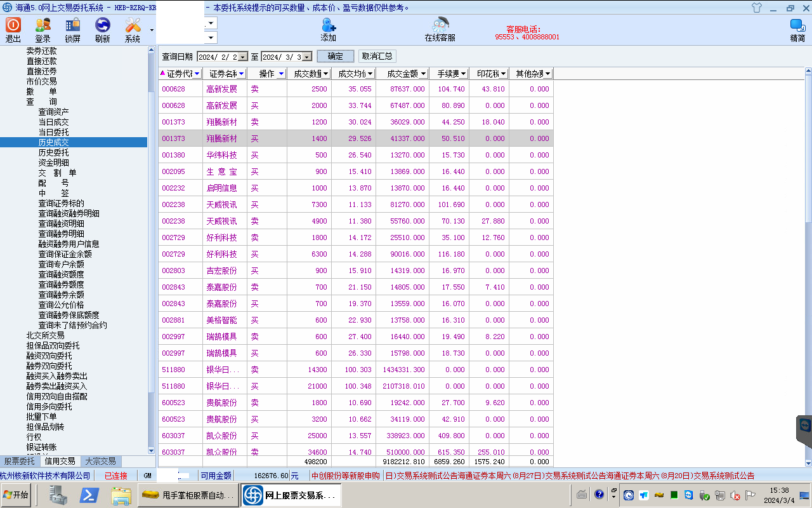Screen dimensions: 812x508
Task: Click the Windows 开始 start button
Action: 16,495
